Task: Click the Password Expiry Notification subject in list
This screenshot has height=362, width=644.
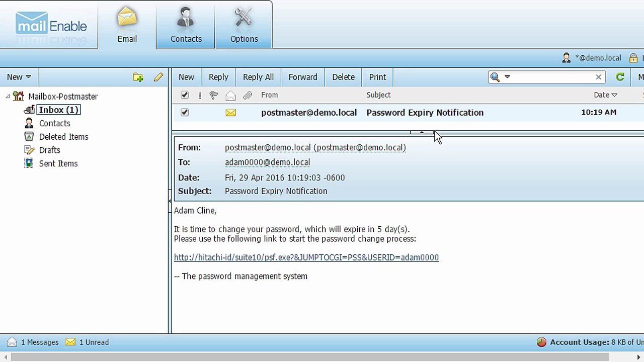Action: click(425, 113)
